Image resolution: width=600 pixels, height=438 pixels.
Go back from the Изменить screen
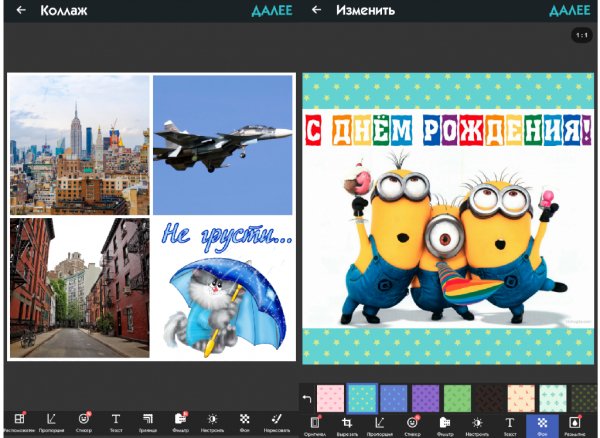[316, 10]
